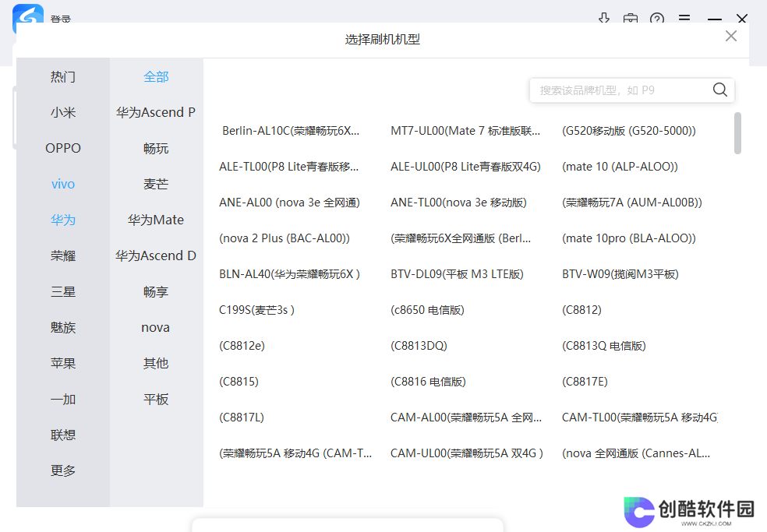The image size is (767, 532).
Task: Choose model (G520移动版 (G520-5000))
Action: pyautogui.click(x=629, y=131)
